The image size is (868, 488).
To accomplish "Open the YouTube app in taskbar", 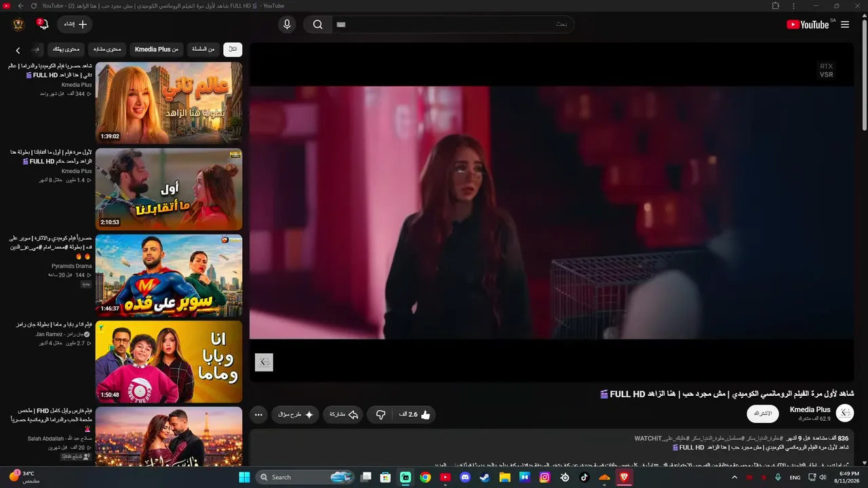I will point(445,477).
